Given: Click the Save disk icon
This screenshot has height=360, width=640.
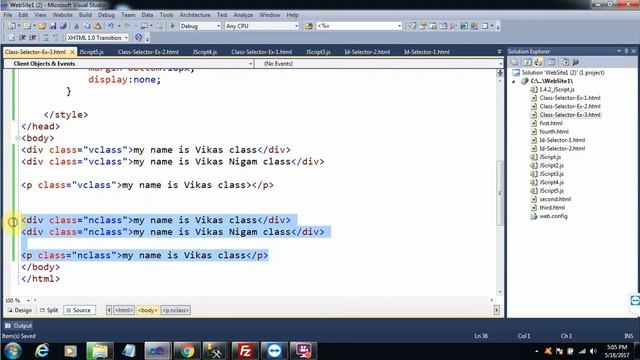Looking at the screenshot, I should click(53, 26).
